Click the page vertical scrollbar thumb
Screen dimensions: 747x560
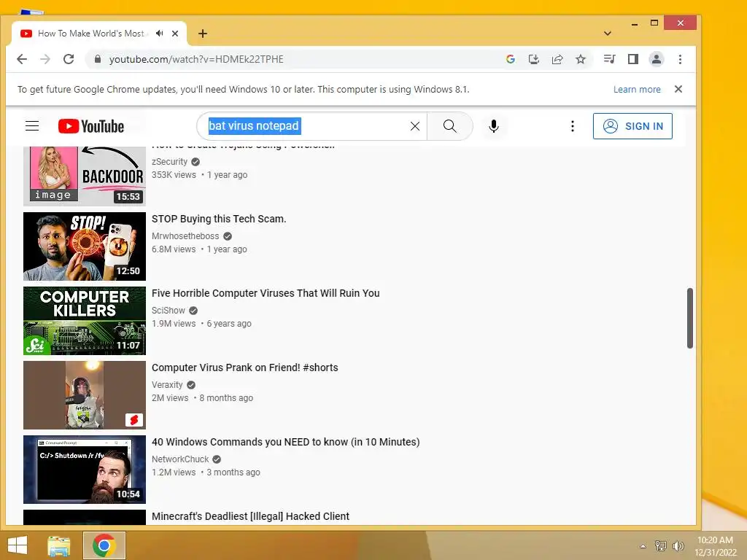[x=690, y=318]
